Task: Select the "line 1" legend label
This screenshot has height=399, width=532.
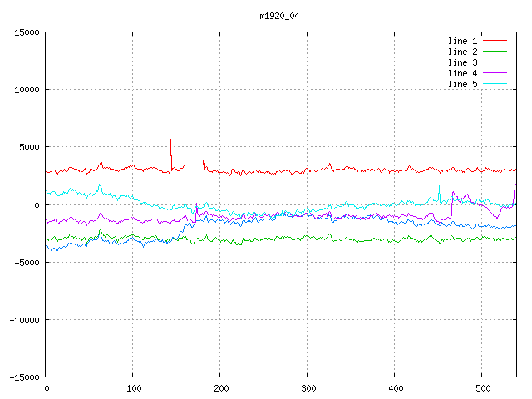Action: tap(462, 41)
